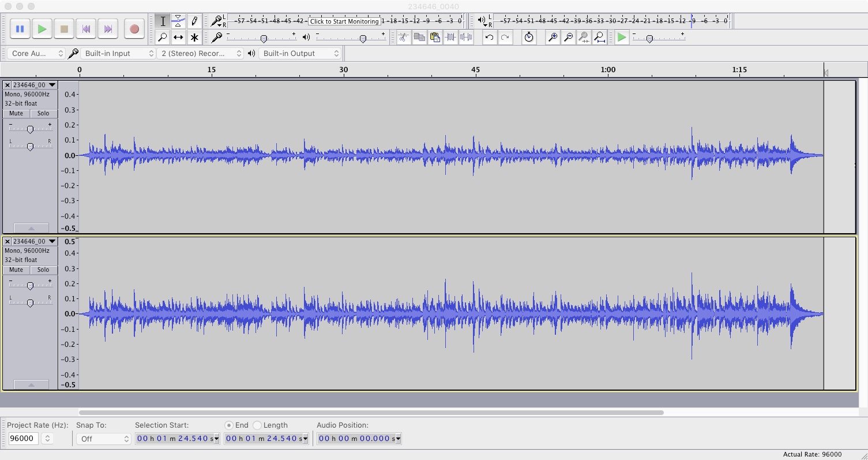868x460 pixels.
Task: Click the playback volume slider
Action: click(x=363, y=38)
